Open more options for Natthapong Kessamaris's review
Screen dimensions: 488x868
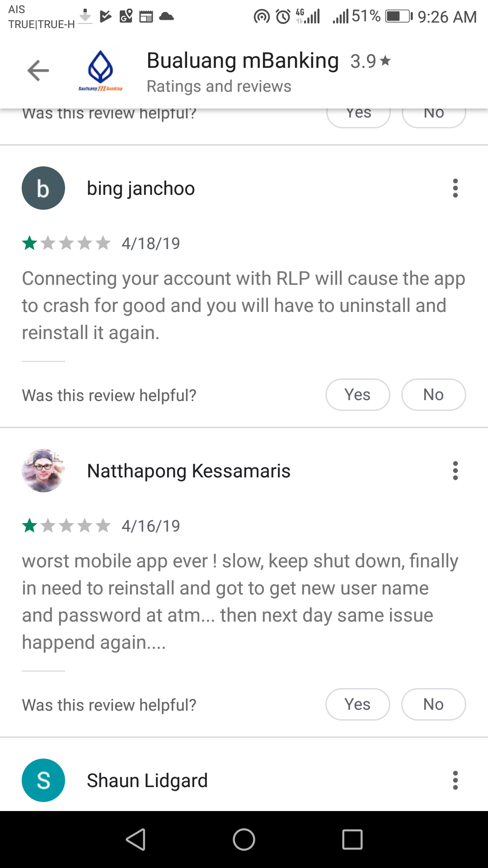click(455, 471)
